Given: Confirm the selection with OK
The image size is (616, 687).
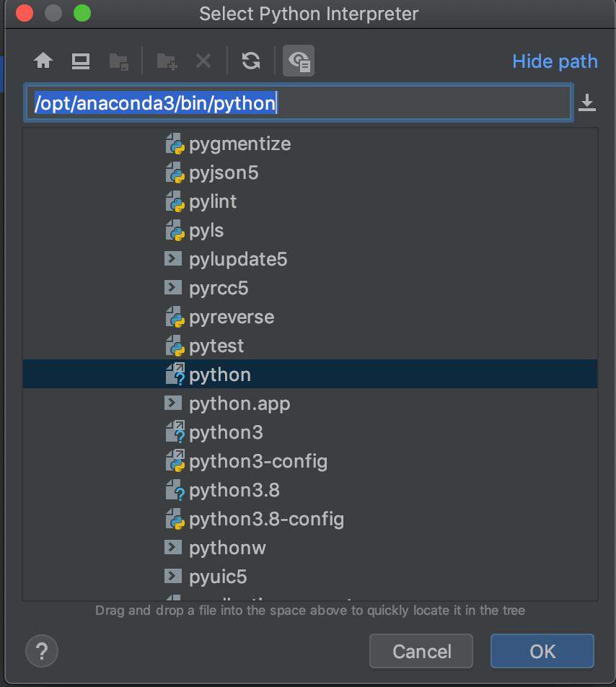Looking at the screenshot, I should coord(542,651).
